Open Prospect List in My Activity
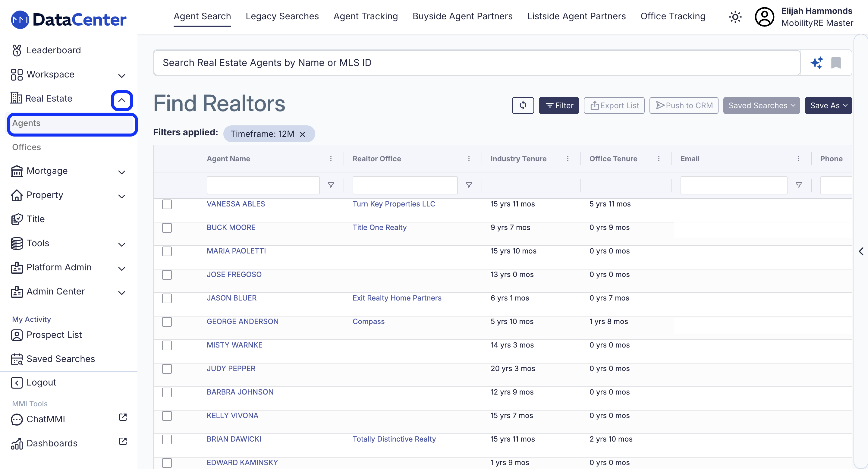 pyautogui.click(x=46, y=335)
